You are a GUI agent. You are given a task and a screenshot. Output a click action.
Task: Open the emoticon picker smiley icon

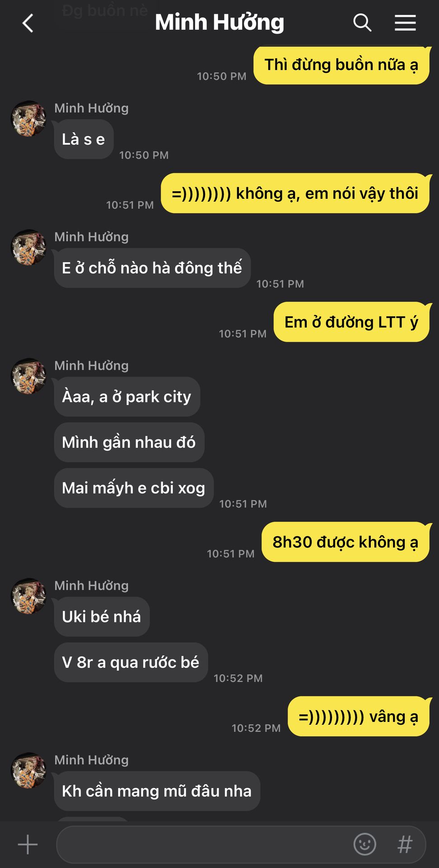tap(364, 844)
